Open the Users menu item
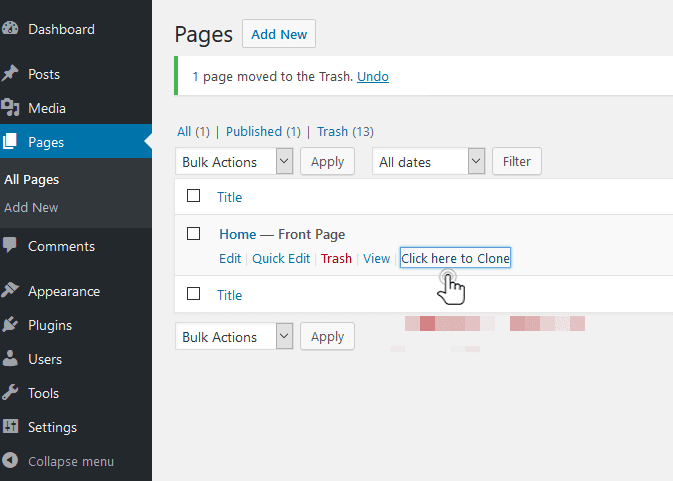Screen dimensions: 673x481 tap(45, 359)
